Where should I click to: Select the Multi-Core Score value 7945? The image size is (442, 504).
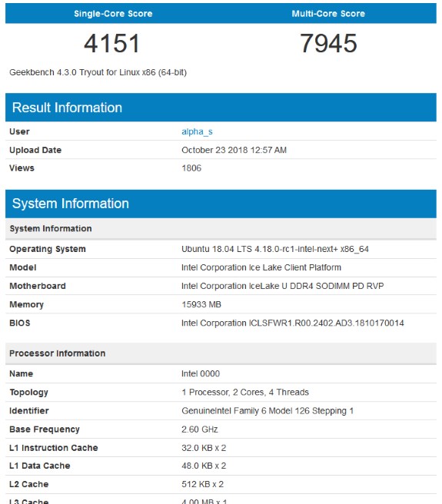coord(328,43)
